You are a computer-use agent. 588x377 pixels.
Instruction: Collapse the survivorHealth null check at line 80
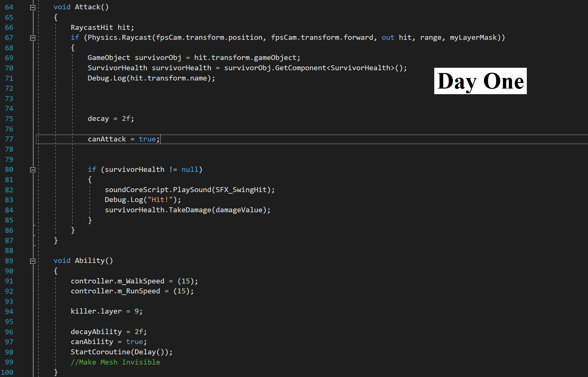(33, 170)
